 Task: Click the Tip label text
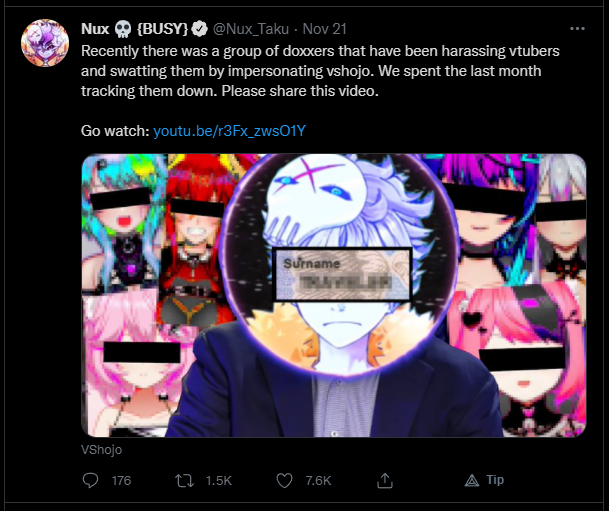495,480
